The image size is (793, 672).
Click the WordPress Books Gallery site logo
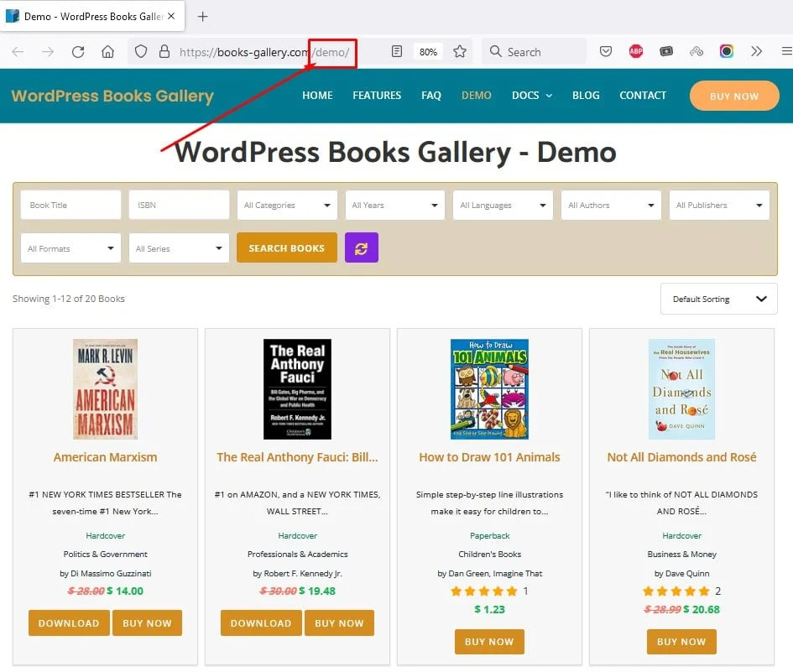tap(112, 96)
